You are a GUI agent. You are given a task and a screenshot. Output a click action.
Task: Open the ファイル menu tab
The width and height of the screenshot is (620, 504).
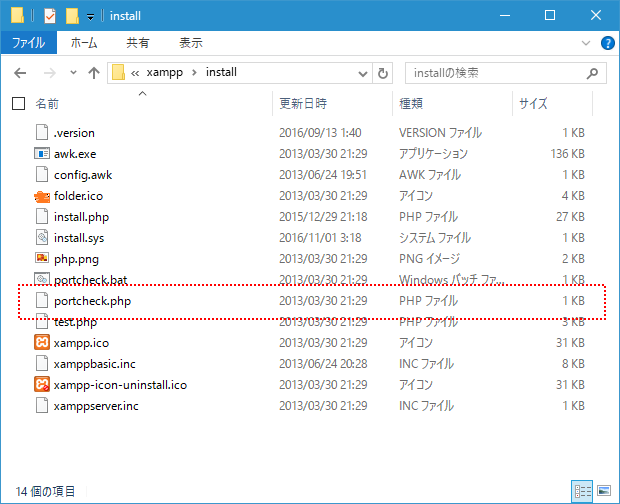[x=29, y=43]
